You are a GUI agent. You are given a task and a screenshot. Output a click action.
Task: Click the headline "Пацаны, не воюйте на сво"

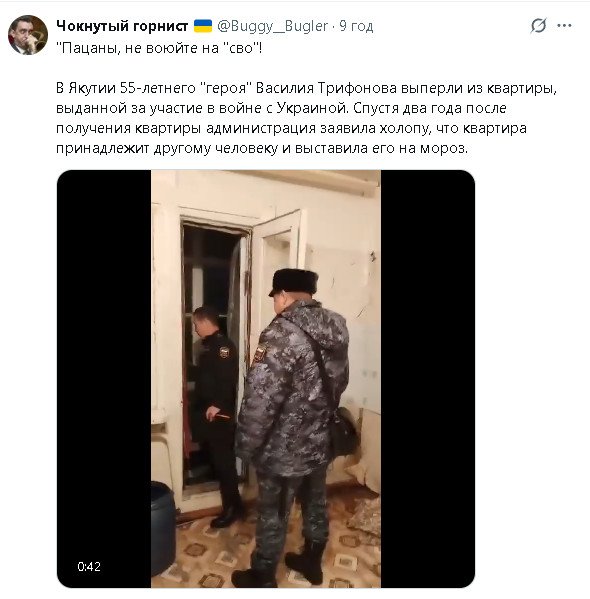(159, 48)
